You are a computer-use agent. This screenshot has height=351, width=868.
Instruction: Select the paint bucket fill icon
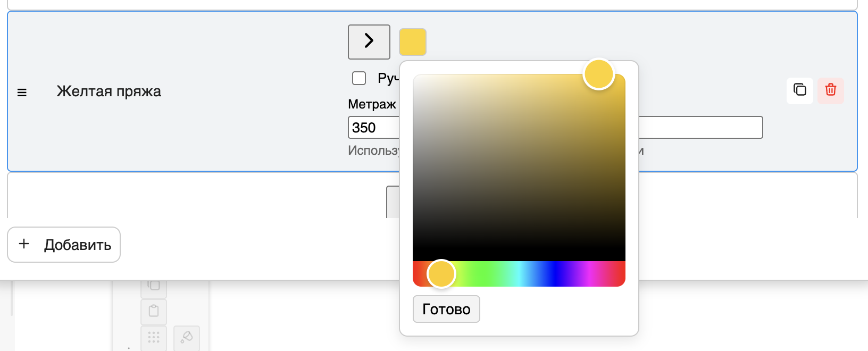pos(187,337)
